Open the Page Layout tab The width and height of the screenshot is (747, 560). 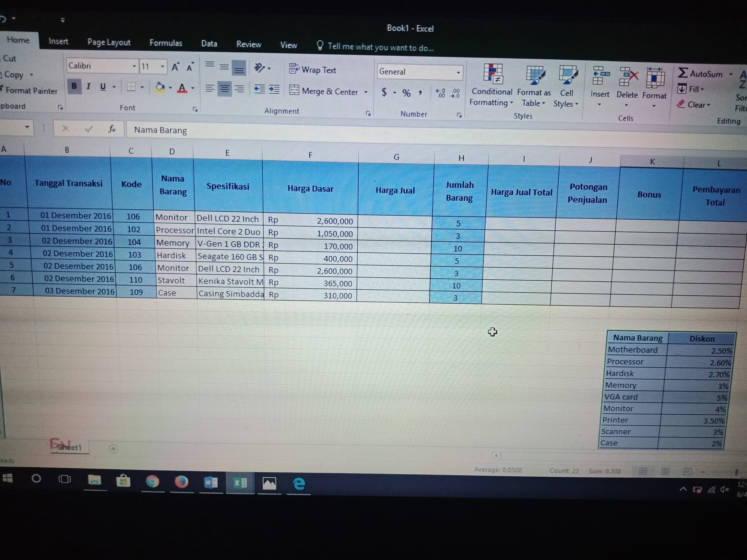coord(109,42)
